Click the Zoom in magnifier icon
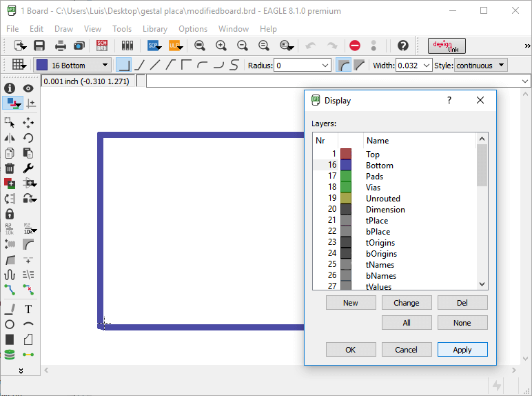This screenshot has height=396, width=532. click(x=221, y=46)
